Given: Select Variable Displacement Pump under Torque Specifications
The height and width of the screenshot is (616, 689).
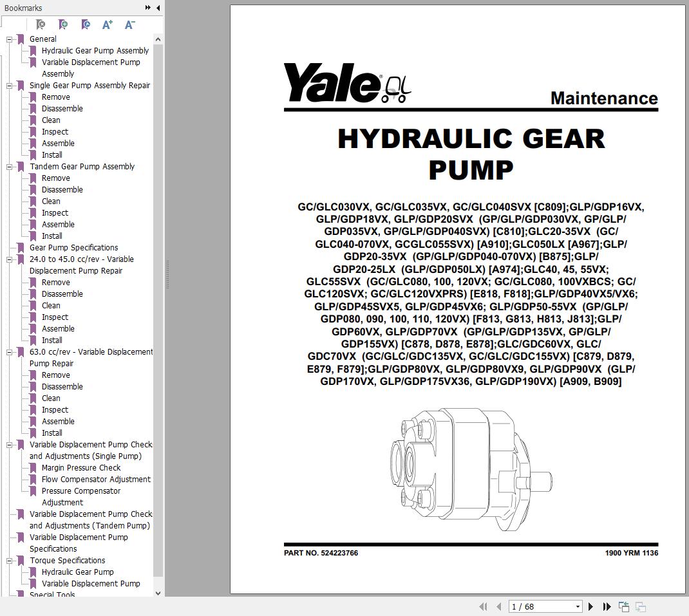Looking at the screenshot, I should [91, 583].
